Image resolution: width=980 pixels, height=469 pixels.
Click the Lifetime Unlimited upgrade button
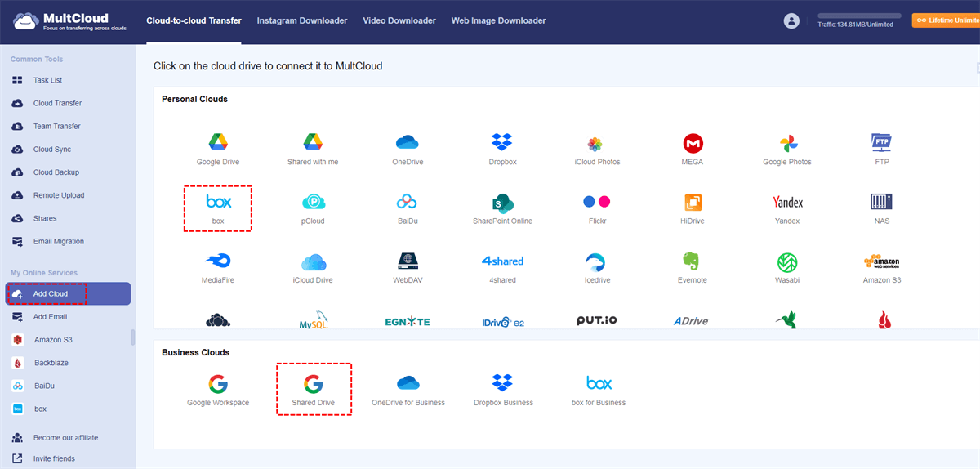tap(945, 20)
